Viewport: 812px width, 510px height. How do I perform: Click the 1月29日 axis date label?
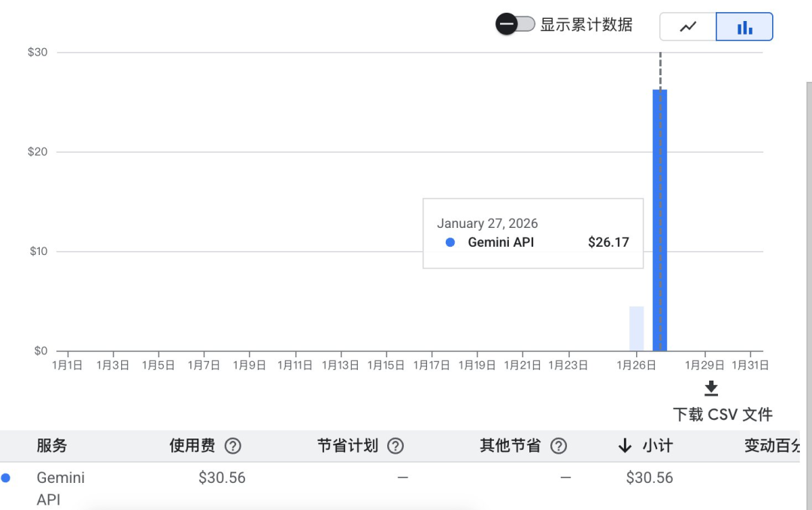click(x=704, y=366)
